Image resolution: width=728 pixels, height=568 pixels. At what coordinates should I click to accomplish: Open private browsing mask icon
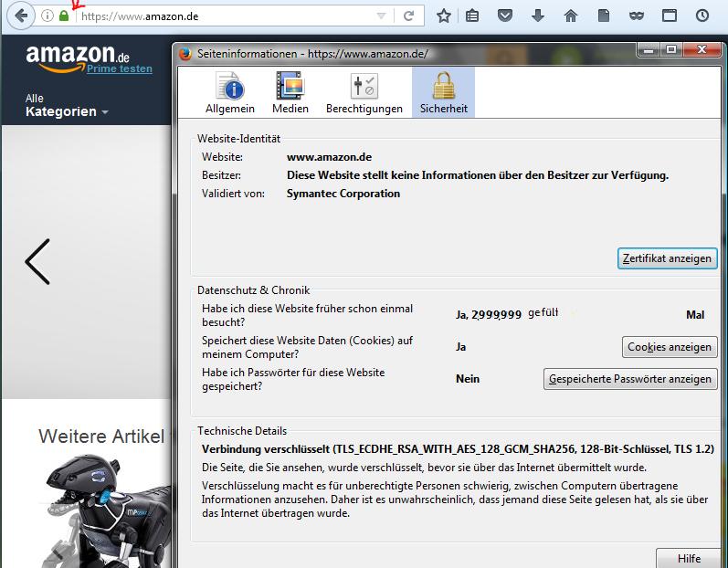pyautogui.click(x=637, y=16)
